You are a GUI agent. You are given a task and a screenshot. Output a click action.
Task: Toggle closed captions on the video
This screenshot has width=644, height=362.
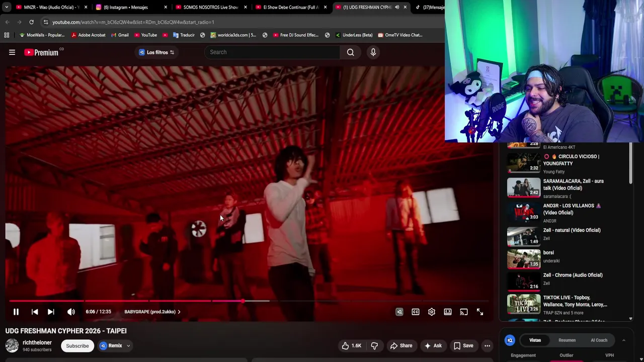[x=416, y=312]
